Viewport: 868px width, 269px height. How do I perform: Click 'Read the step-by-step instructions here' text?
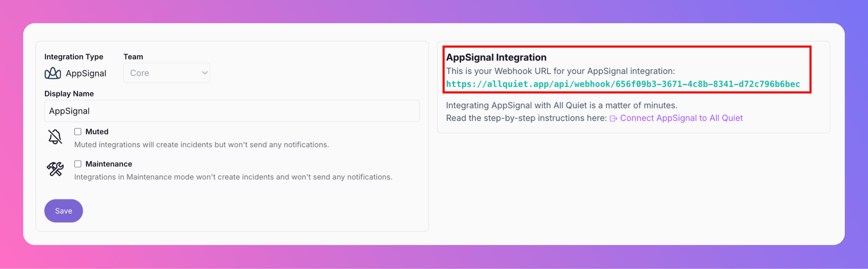point(526,118)
